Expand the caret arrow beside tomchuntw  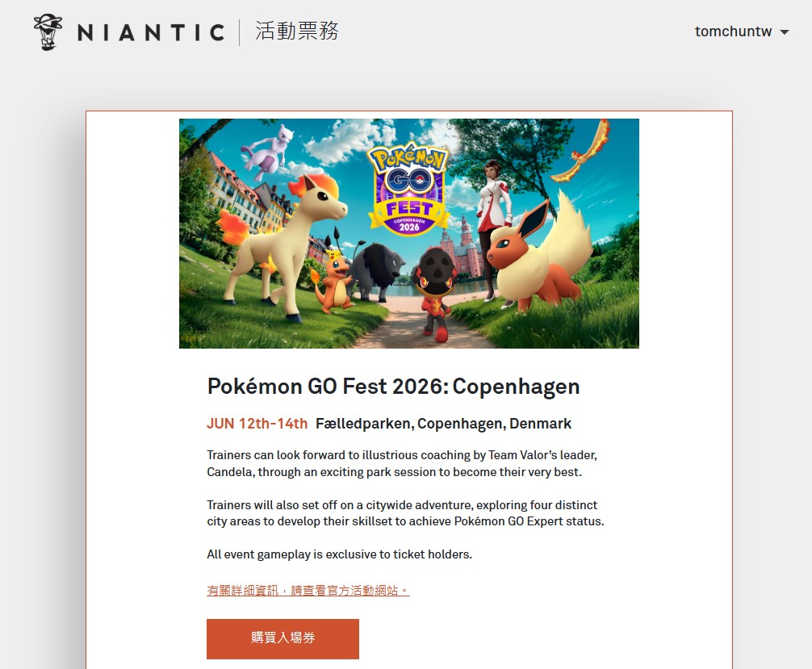785,32
